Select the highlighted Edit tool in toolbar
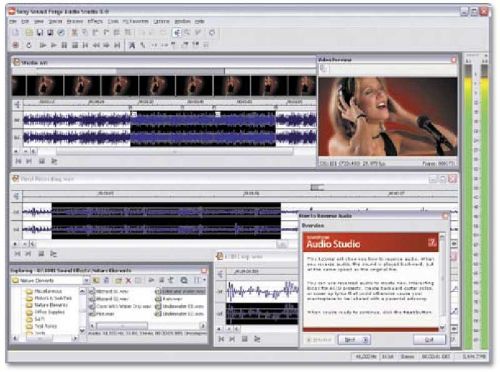The height and width of the screenshot is (372, 500). click(177, 33)
